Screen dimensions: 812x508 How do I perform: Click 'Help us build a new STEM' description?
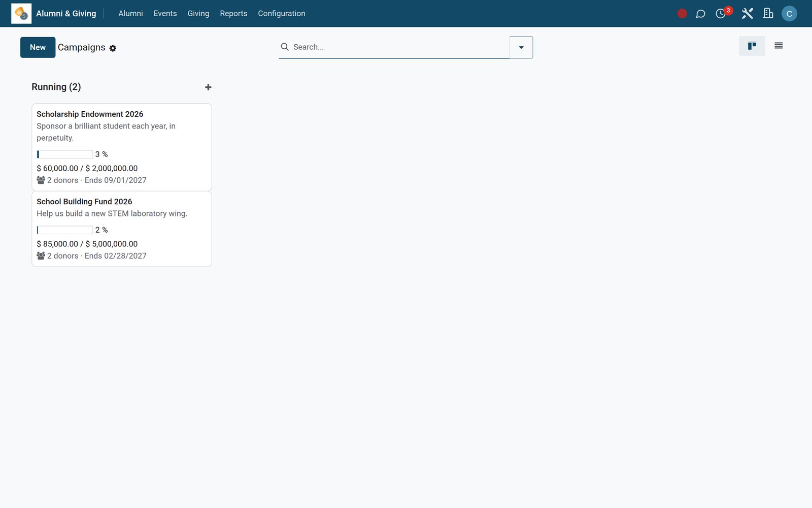click(112, 213)
